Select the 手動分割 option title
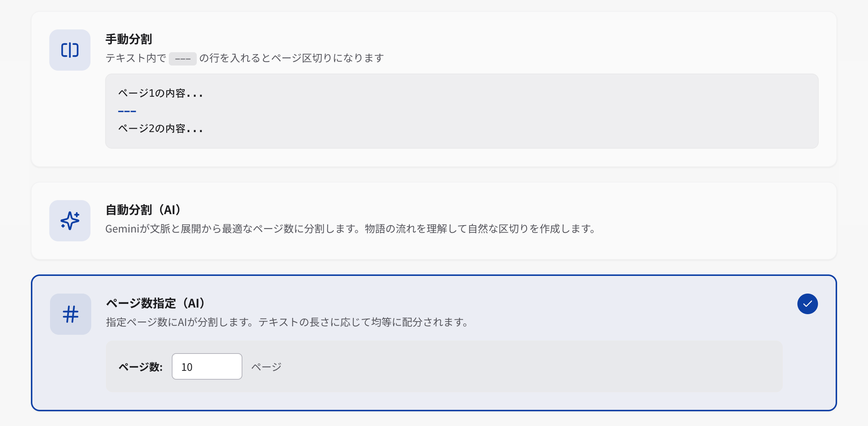Image resolution: width=868 pixels, height=426 pixels. 129,39
